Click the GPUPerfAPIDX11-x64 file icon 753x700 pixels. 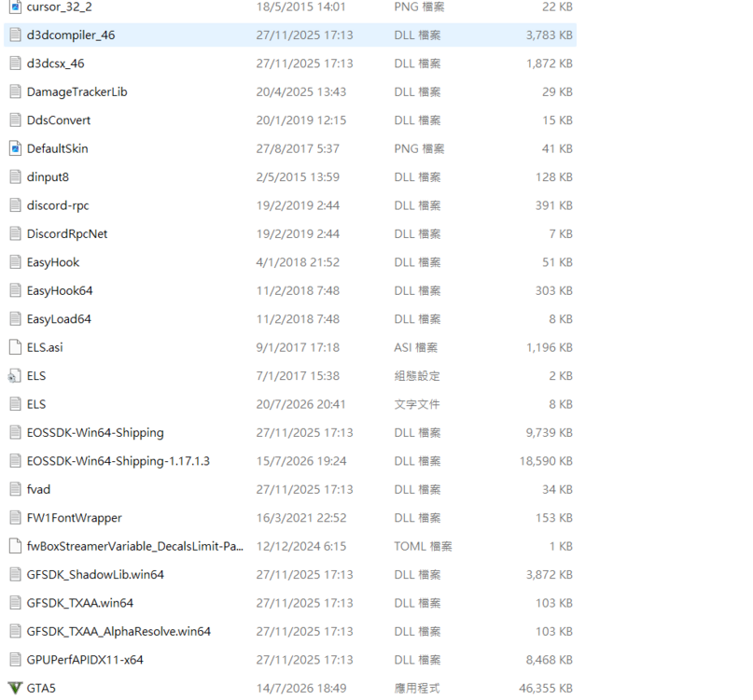tap(15, 659)
